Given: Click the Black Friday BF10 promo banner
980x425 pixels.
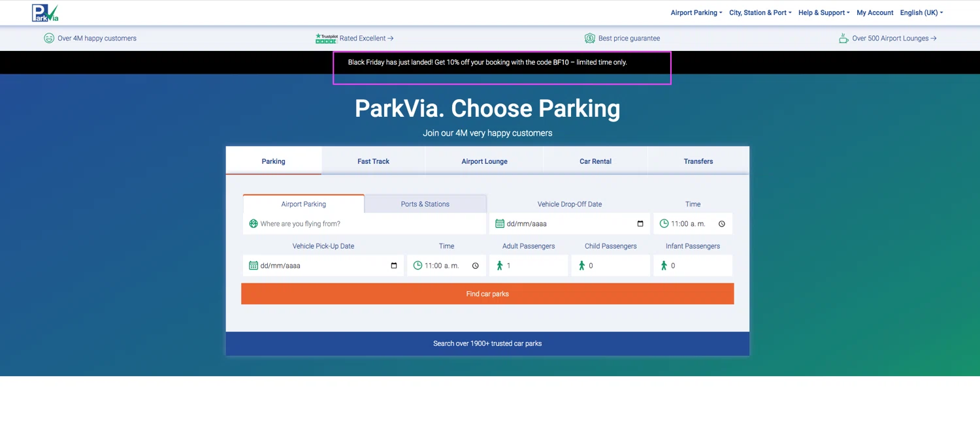Looking at the screenshot, I should point(487,63).
